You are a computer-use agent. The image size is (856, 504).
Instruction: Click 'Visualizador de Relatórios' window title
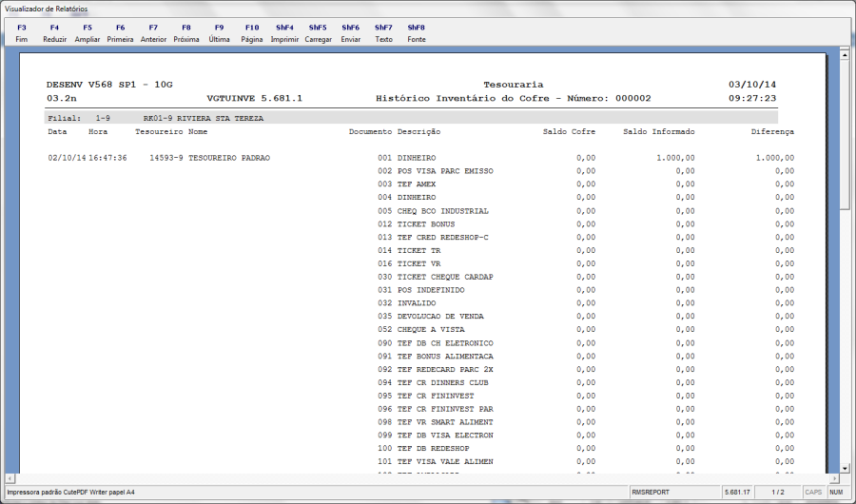47,9
